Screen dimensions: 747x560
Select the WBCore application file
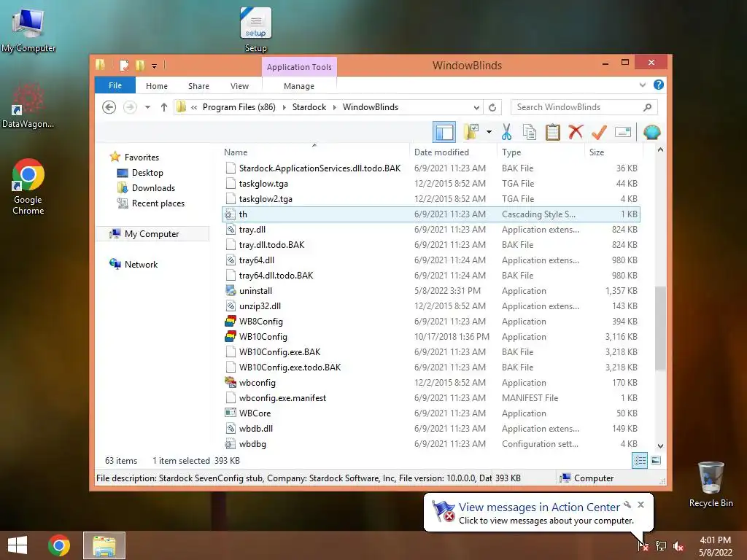click(x=431, y=413)
